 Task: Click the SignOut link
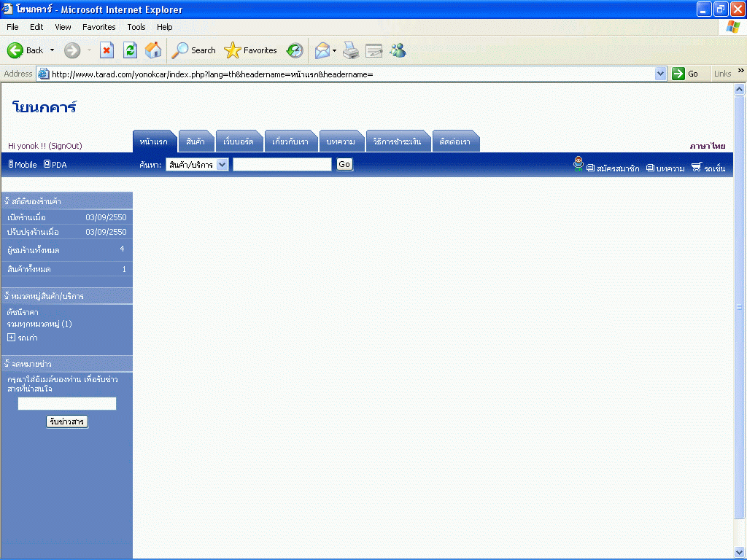click(x=65, y=146)
